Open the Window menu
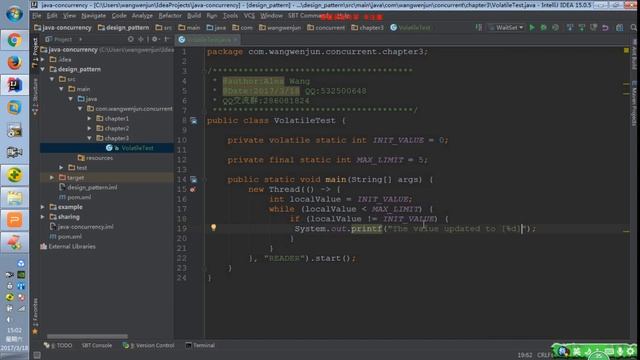Viewport: 640px width, 360px height. click(271, 16)
